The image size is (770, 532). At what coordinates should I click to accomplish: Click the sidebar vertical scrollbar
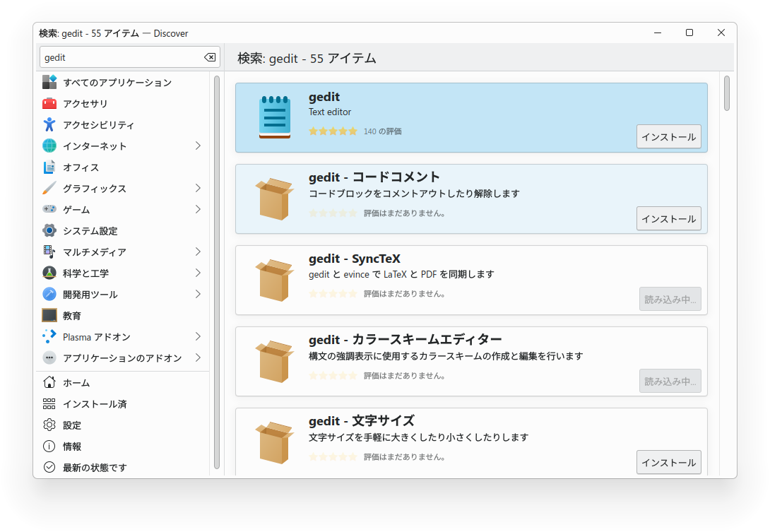click(x=217, y=273)
